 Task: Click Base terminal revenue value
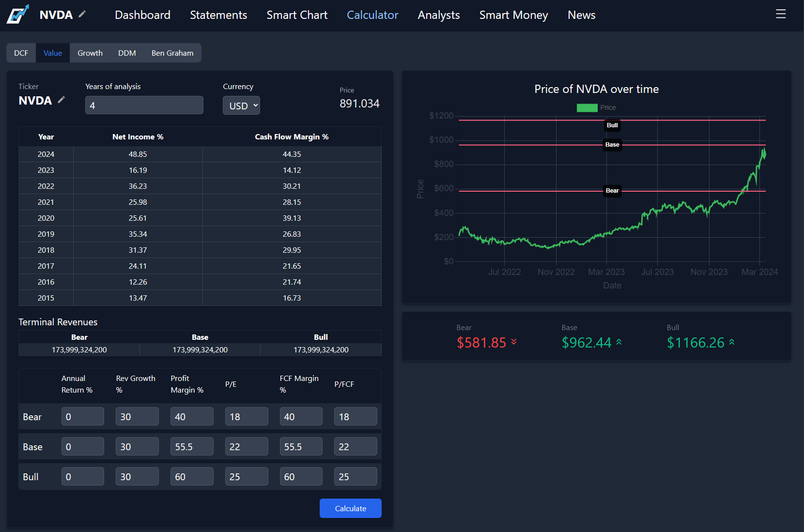(200, 350)
